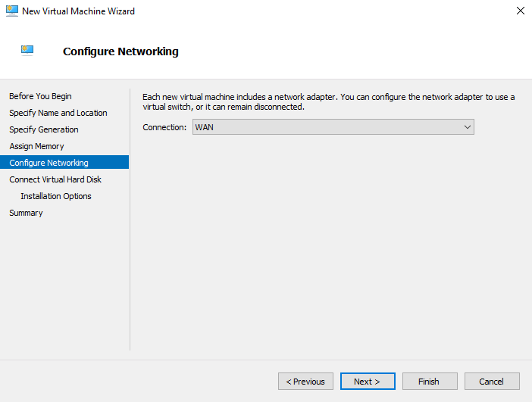The image size is (532, 402).
Task: Click the wizard icon in the title bar
Action: (12, 11)
